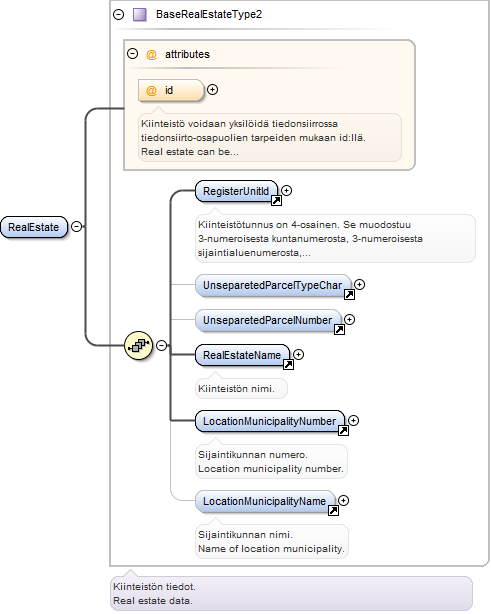Image resolution: width=491 pixels, height=614 pixels.
Task: Select the LocationMunicipalityNumber element
Action: click(269, 421)
